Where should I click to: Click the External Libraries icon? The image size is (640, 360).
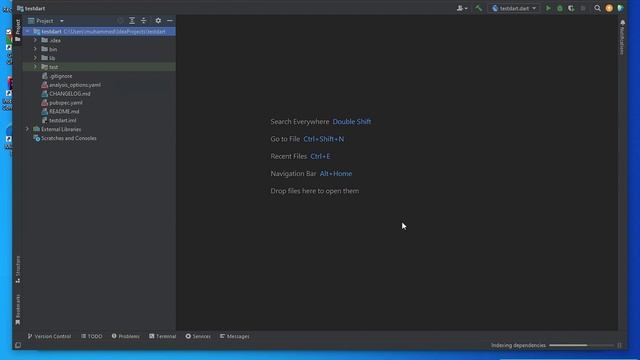click(x=36, y=129)
